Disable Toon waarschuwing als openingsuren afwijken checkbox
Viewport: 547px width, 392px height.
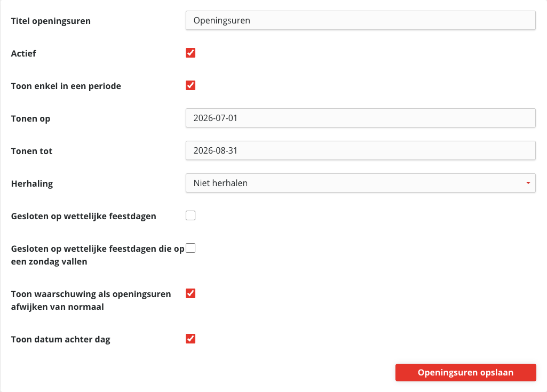[x=191, y=293]
